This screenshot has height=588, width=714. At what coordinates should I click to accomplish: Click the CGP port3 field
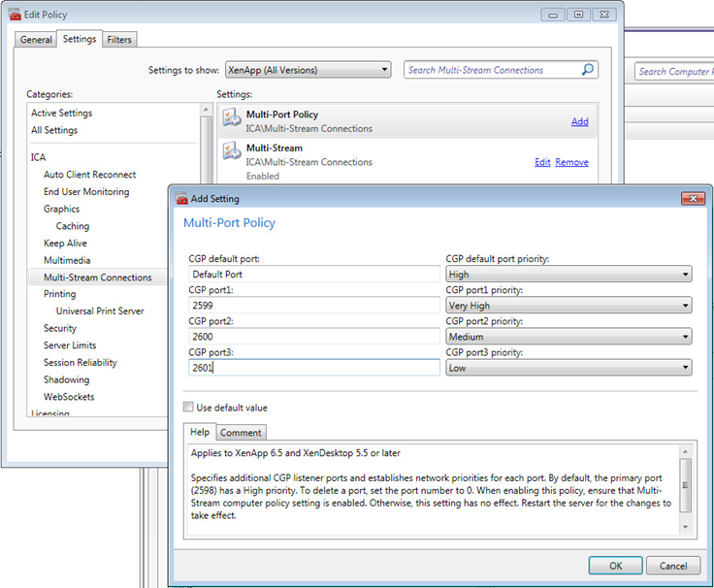tap(314, 368)
